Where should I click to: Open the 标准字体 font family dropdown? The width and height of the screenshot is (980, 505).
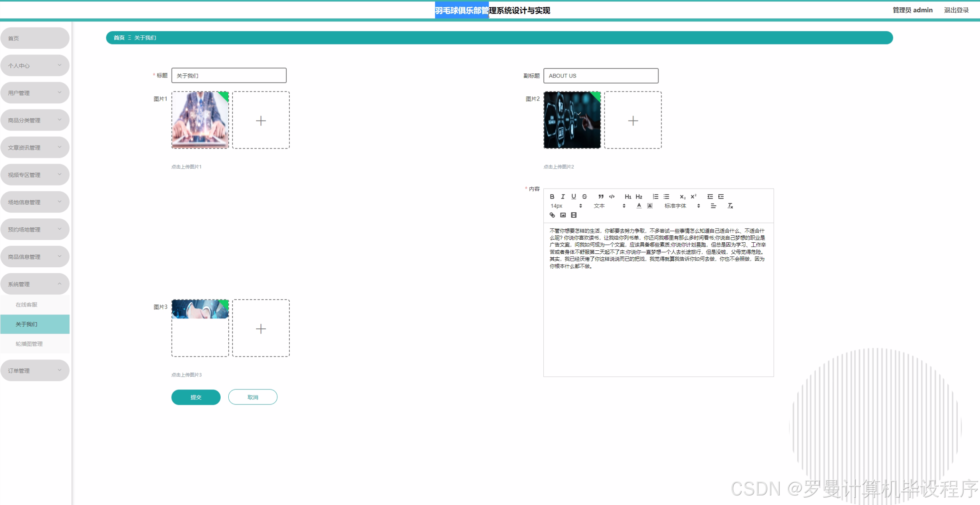pos(682,206)
